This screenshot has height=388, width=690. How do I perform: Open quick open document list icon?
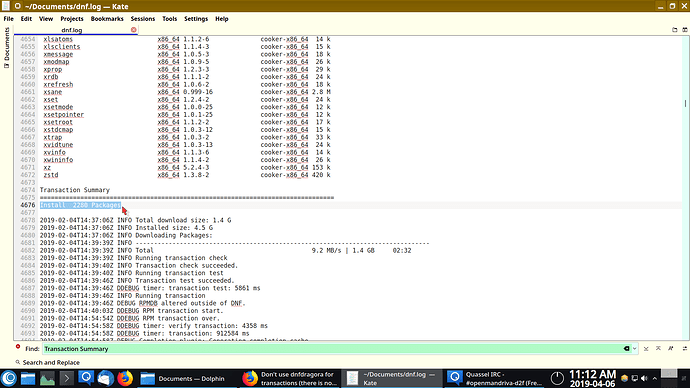pos(675,30)
